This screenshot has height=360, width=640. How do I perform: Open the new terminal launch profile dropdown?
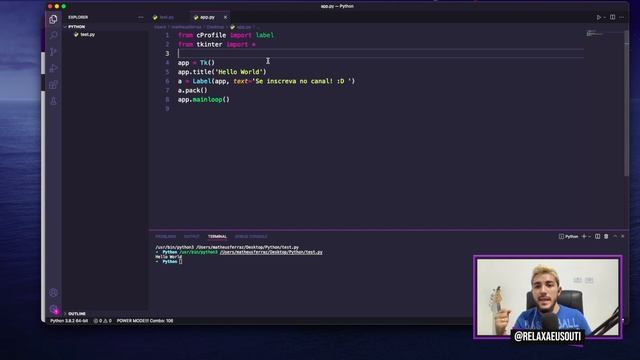click(x=589, y=237)
